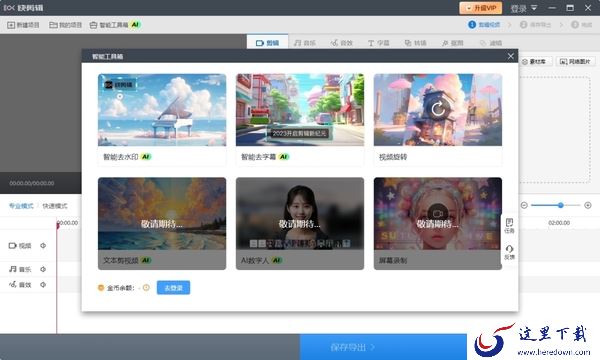This screenshot has height=360, width=600.
Task: Click the 金币余额 balance label
Action: (x=121, y=288)
